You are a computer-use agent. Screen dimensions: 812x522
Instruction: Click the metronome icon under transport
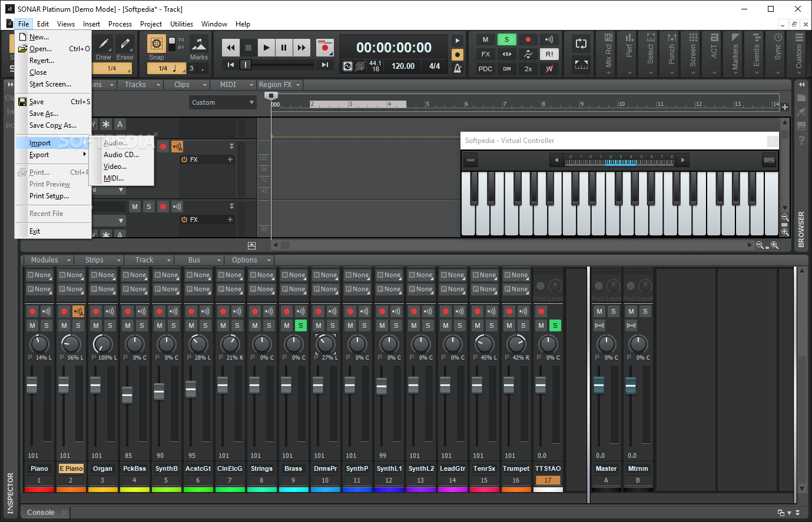coord(458,68)
